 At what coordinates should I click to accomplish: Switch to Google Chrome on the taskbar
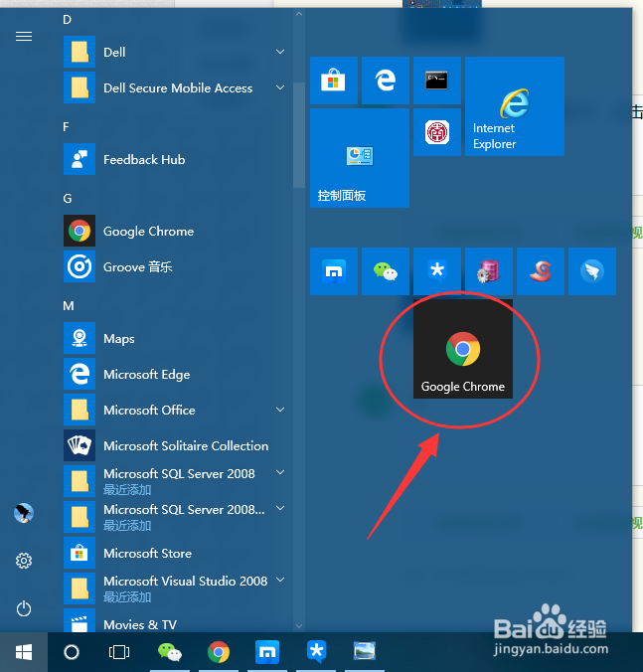pyautogui.click(x=219, y=652)
